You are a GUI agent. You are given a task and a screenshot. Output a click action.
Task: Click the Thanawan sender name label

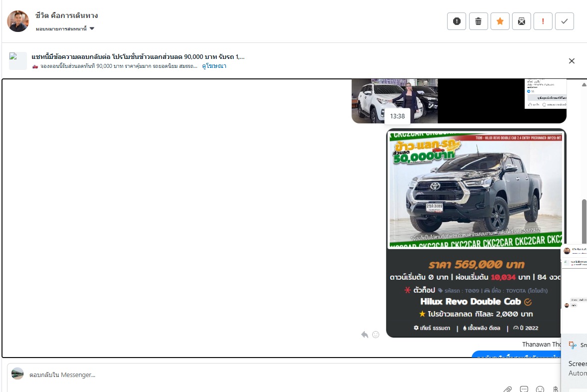tap(542, 344)
